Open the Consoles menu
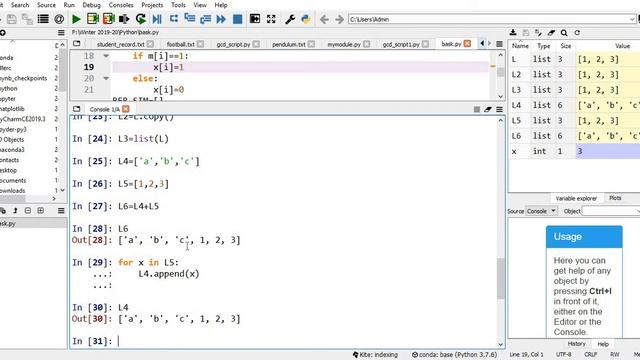 pyautogui.click(x=121, y=5)
